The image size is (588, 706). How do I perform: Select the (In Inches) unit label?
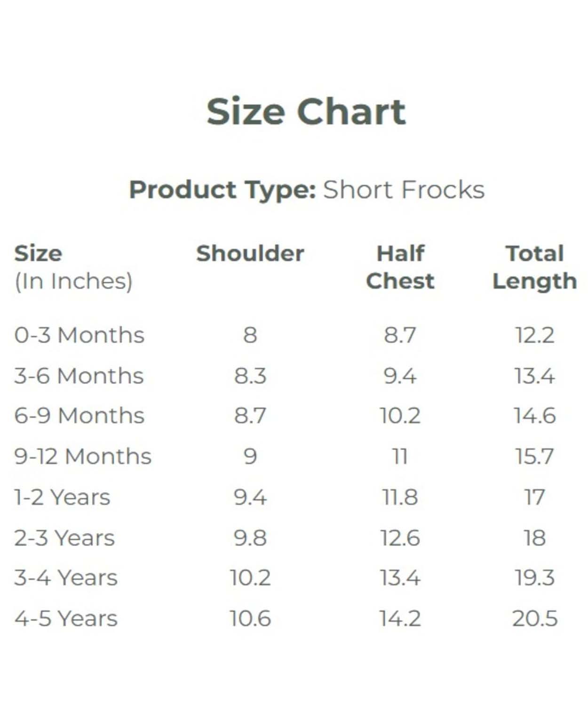[x=73, y=281]
